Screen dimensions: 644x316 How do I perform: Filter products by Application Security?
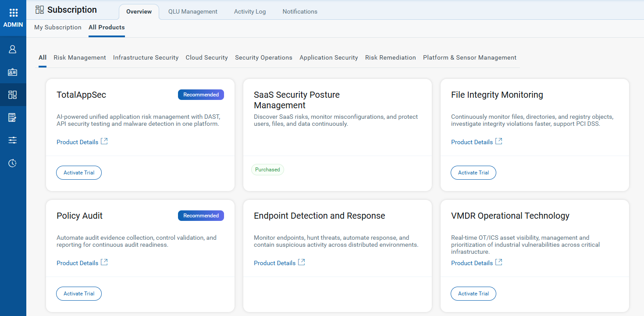point(329,57)
